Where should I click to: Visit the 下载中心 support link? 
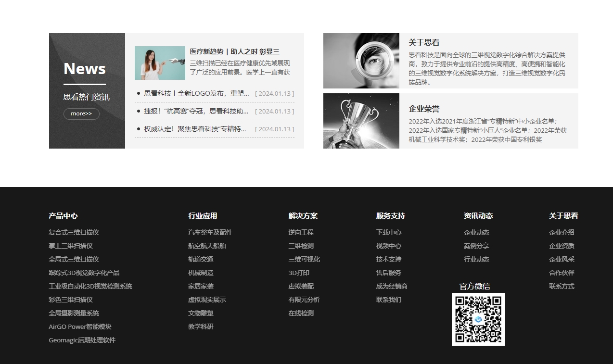click(388, 232)
